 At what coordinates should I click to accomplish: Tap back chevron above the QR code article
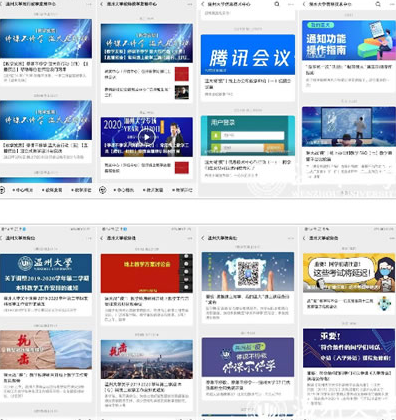pos(202,238)
